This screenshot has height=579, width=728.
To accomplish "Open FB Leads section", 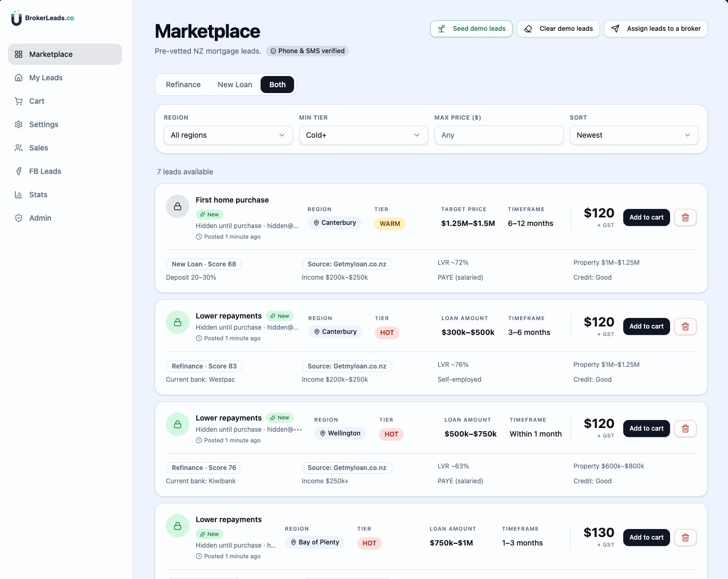I will (65, 171).
